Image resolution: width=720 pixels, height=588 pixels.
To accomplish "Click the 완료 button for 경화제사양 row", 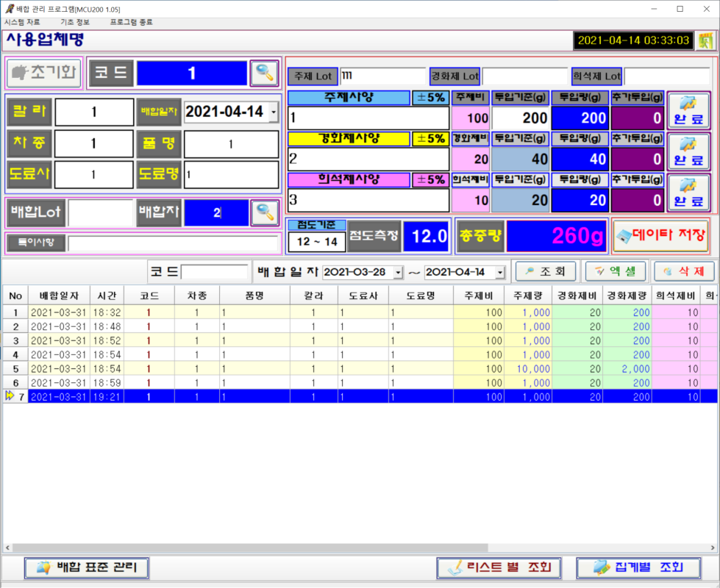I will 688,151.
